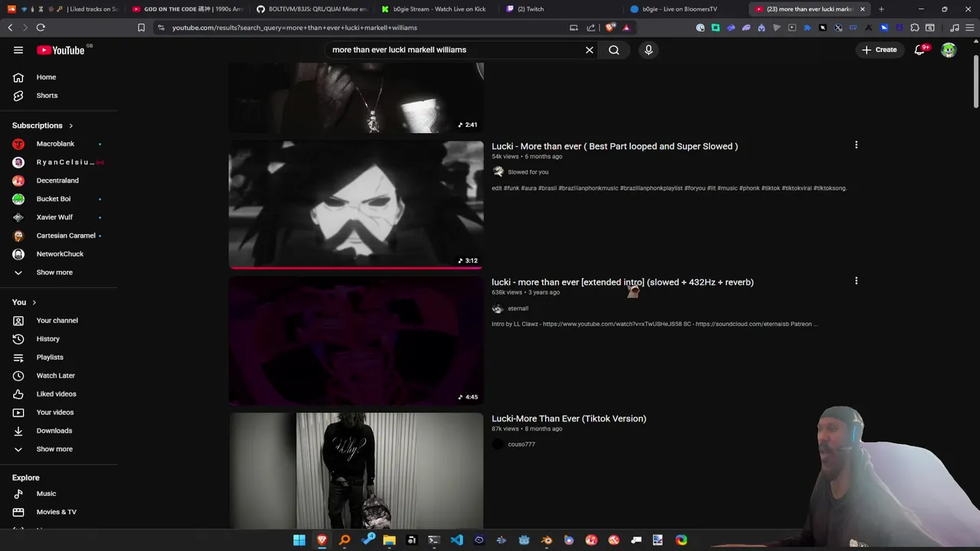Open a new browser tab
980x551 pixels.
tap(881, 9)
